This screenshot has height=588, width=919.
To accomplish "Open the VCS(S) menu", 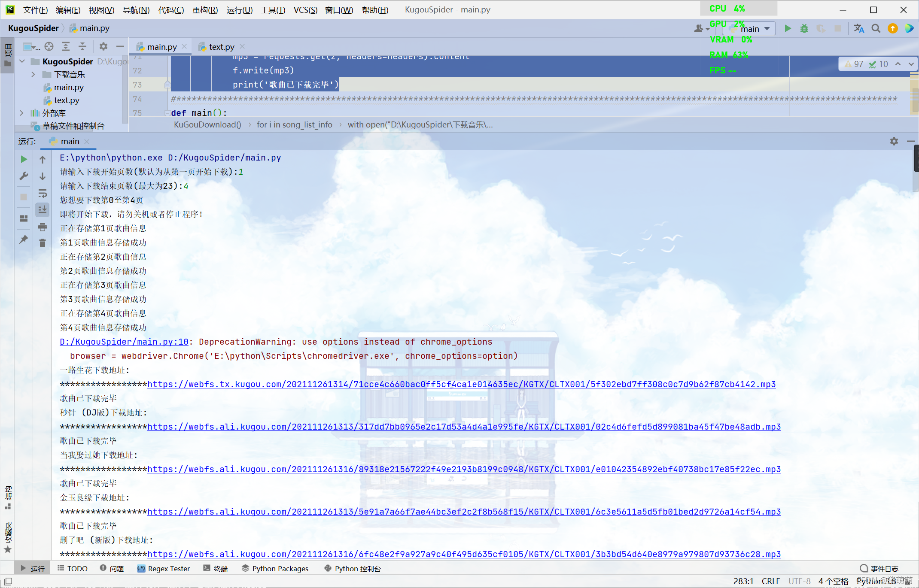I will click(x=305, y=9).
